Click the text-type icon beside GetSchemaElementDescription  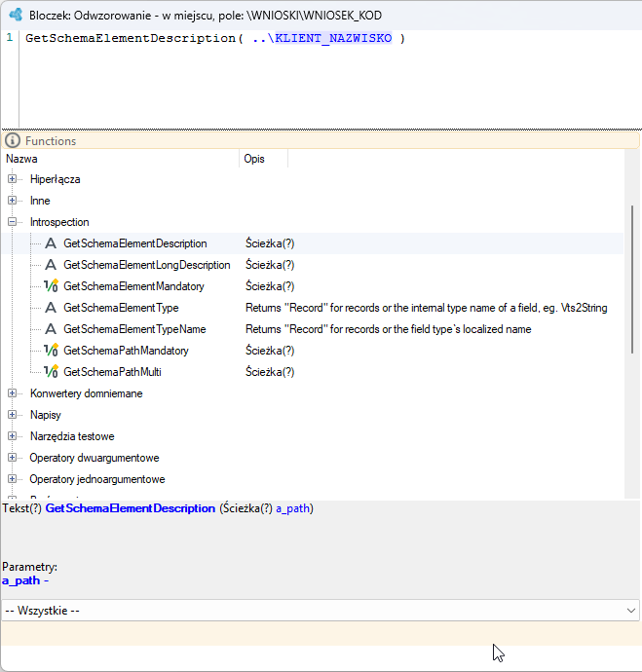(51, 243)
